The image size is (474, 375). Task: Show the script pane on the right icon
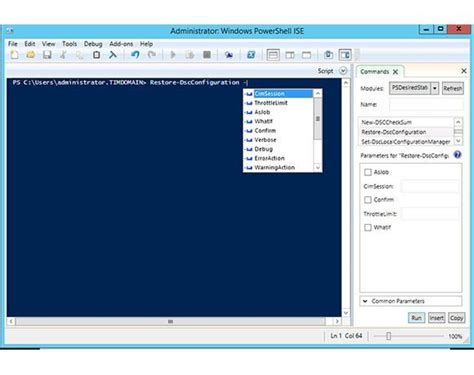(x=290, y=55)
